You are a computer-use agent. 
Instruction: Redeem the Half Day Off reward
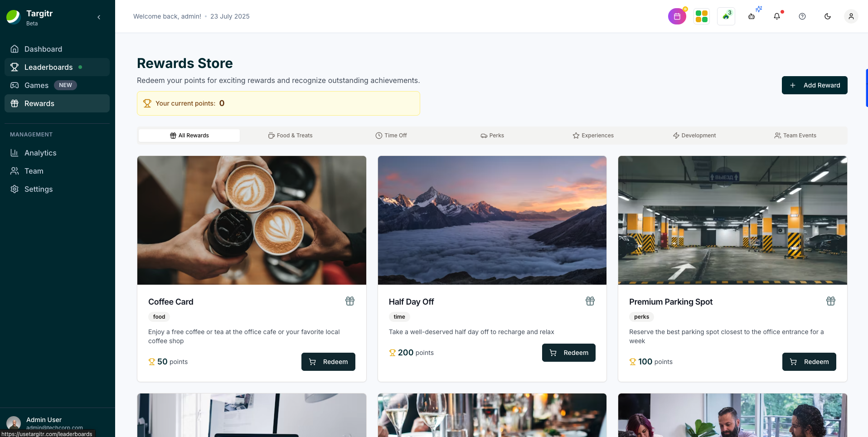[569, 353]
